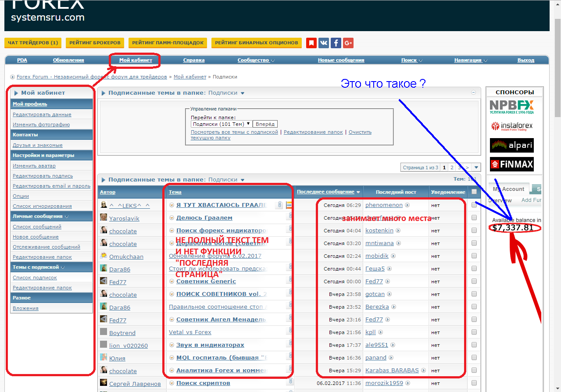The image size is (561, 392).
Task: Tick the select-all checkbox in table header
Action: [x=474, y=192]
